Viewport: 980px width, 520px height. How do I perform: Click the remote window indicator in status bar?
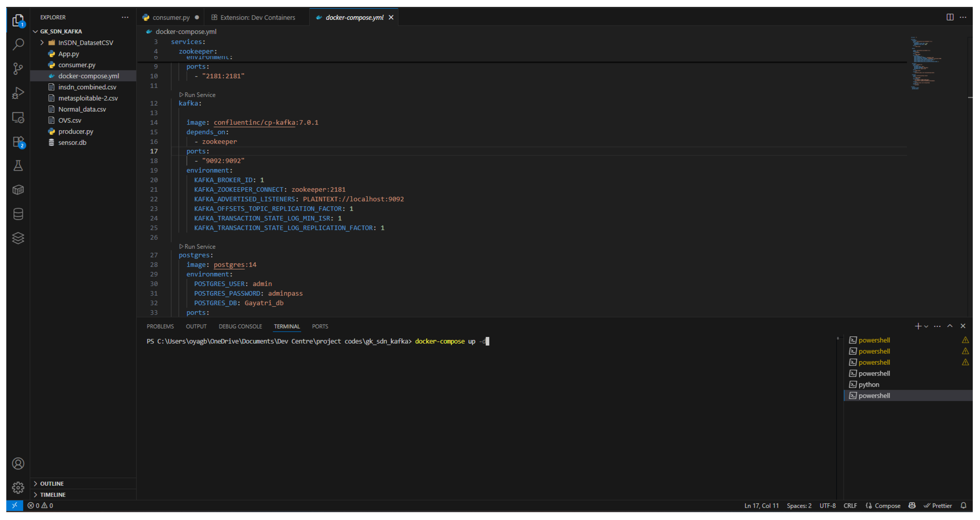coord(15,506)
